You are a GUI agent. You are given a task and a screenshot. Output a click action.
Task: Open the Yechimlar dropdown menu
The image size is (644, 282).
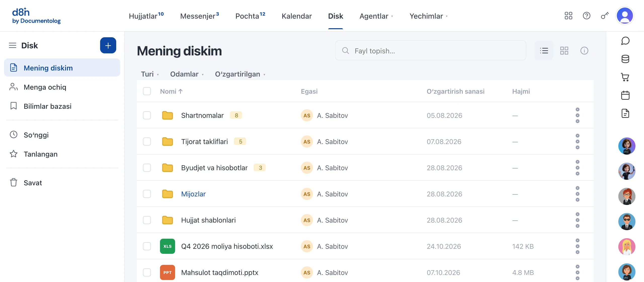point(429,16)
